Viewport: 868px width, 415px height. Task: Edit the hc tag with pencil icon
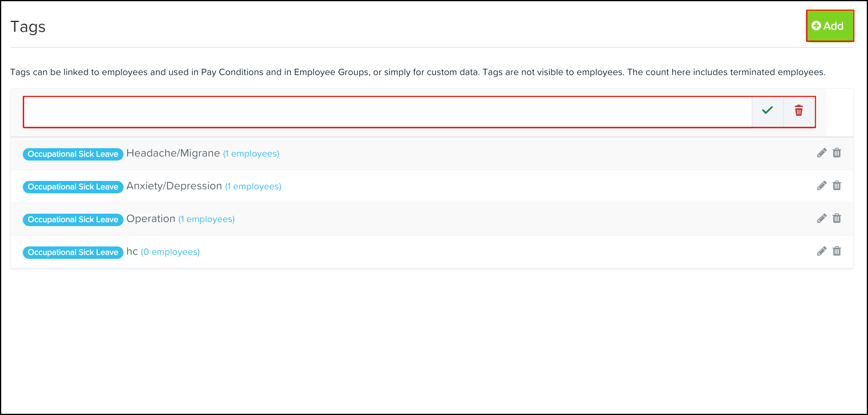point(822,251)
